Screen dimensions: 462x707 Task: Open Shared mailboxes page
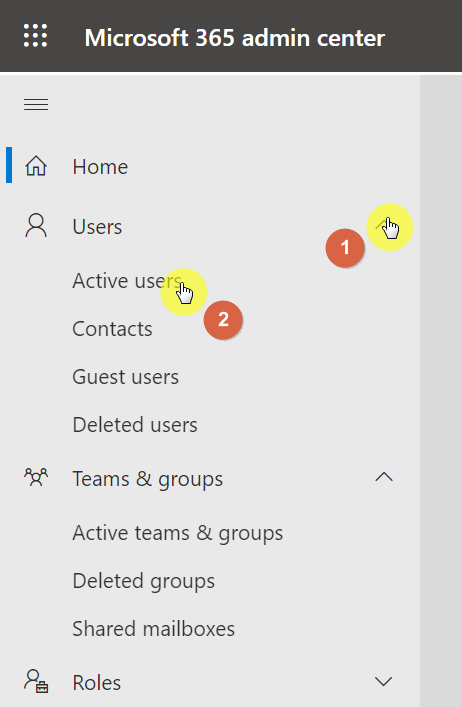(154, 629)
